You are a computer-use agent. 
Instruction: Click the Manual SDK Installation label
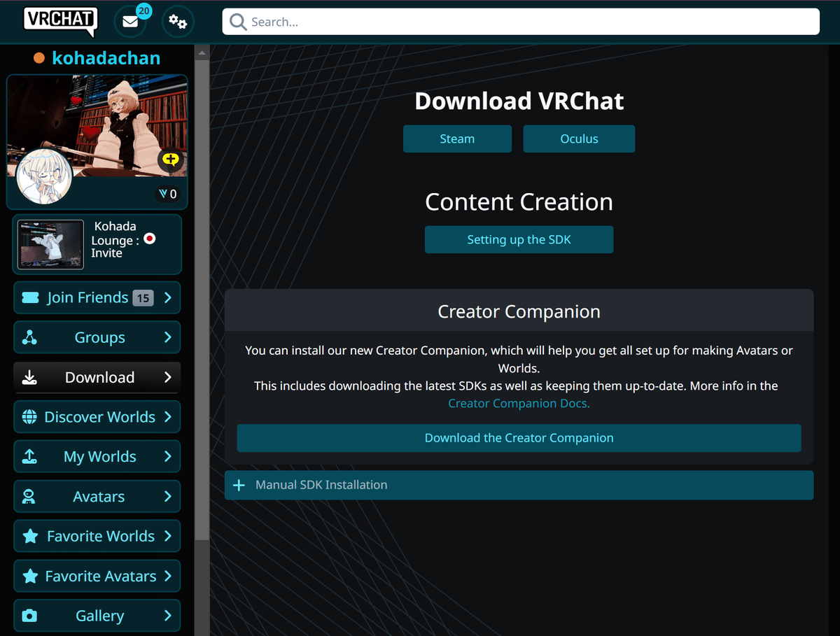point(321,485)
